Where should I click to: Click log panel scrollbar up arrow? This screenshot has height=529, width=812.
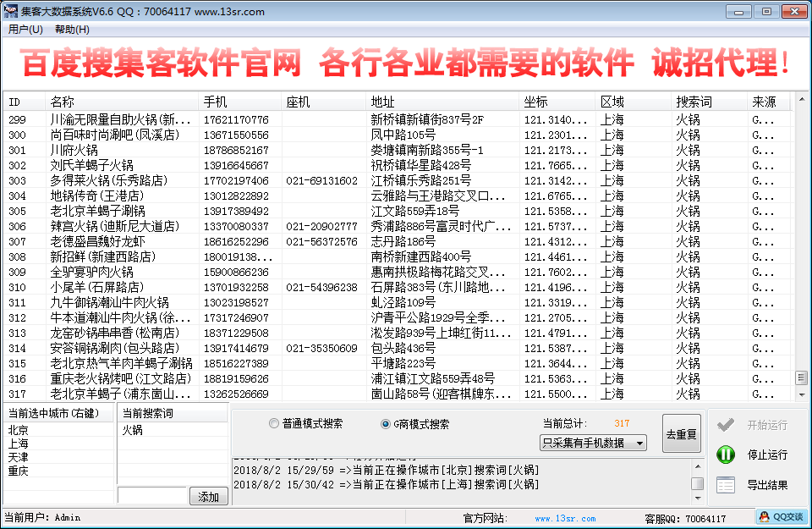(698, 467)
